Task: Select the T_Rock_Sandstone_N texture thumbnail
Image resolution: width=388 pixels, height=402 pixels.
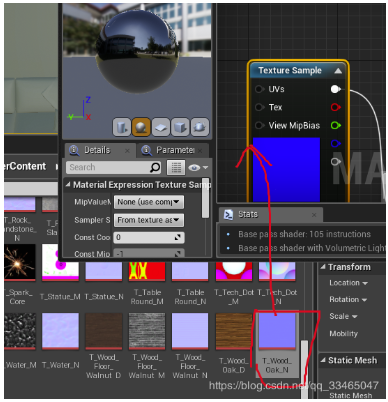Action: (20, 204)
